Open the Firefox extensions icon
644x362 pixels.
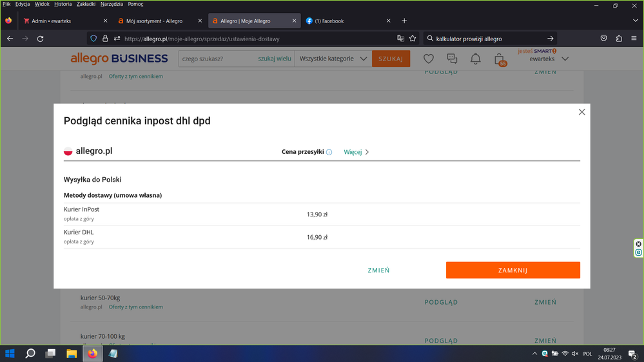[x=619, y=39]
